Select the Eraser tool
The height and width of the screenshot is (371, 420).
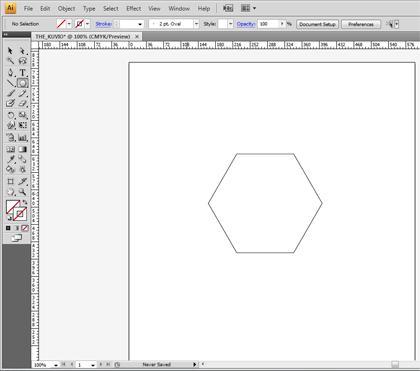click(x=22, y=104)
